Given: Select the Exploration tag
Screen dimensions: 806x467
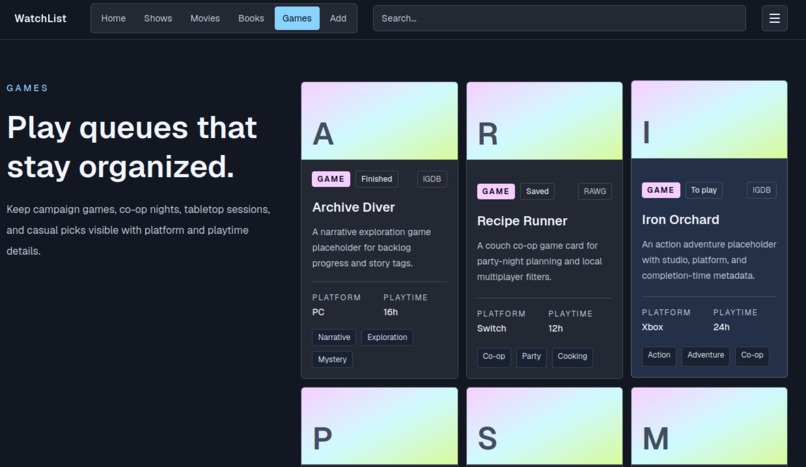Looking at the screenshot, I should 387,337.
